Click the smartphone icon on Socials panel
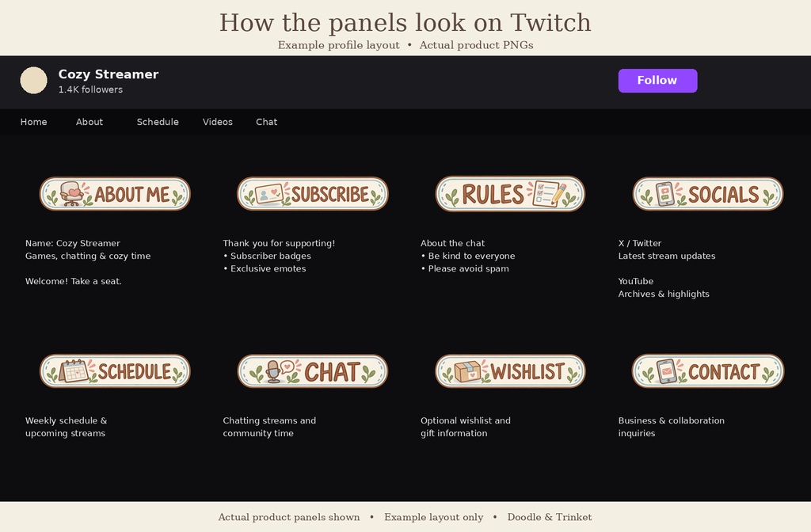 pyautogui.click(x=665, y=195)
